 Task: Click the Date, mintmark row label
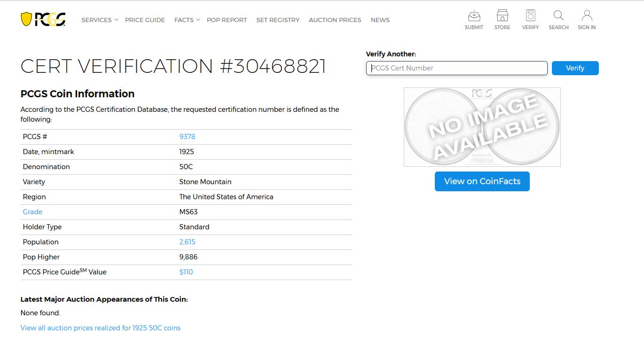click(48, 152)
